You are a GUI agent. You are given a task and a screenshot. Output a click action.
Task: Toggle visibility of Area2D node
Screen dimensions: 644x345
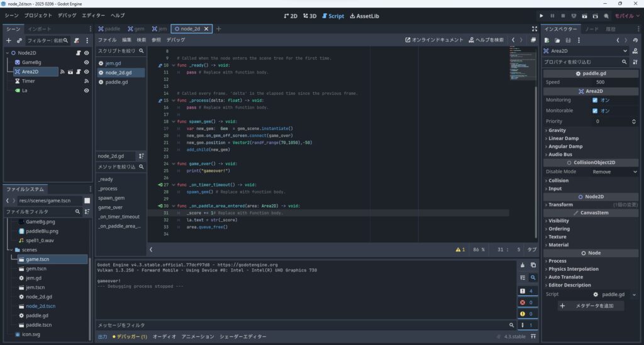(86, 72)
